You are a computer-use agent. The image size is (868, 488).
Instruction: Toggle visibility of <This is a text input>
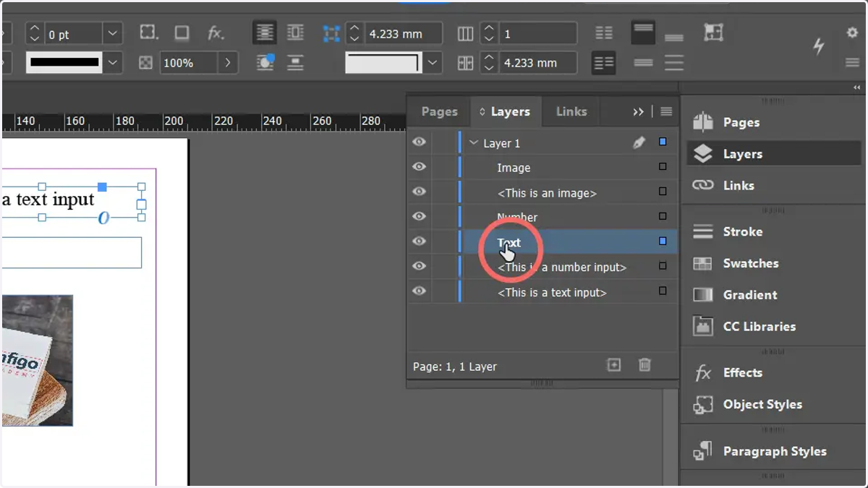coord(419,291)
